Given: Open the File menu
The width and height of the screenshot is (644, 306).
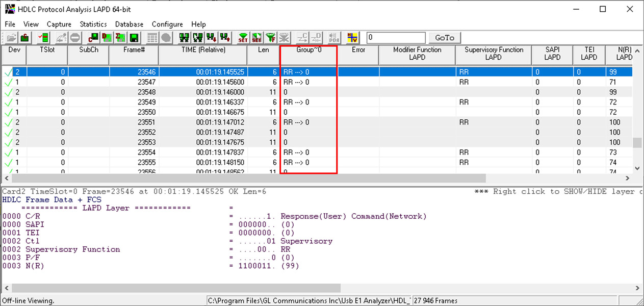Looking at the screenshot, I should pos(10,24).
